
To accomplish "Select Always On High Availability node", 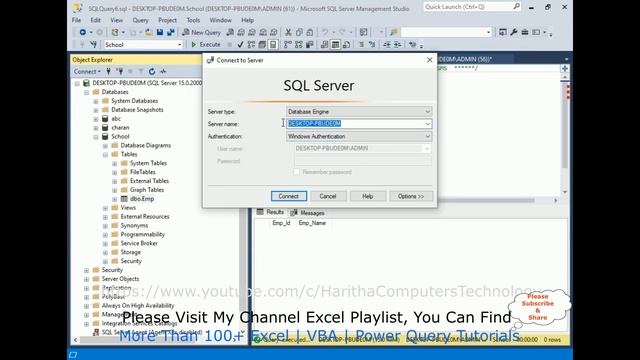I will point(138,306).
